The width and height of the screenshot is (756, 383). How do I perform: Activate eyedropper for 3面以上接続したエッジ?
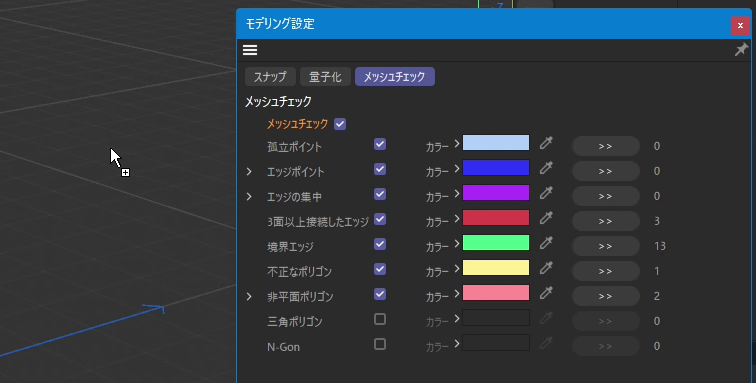click(x=546, y=218)
